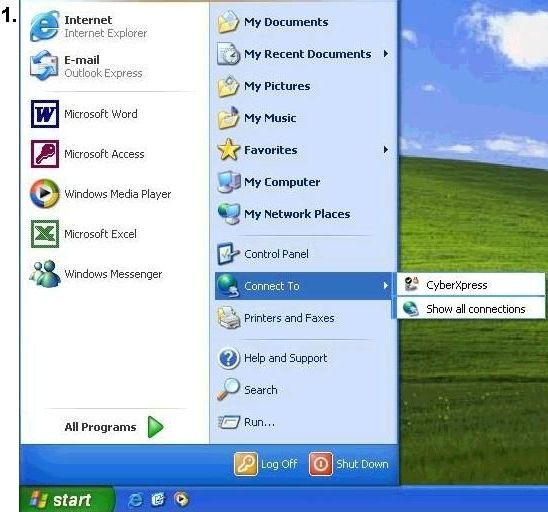Launch Outlook Express E-mail icon

[44, 66]
